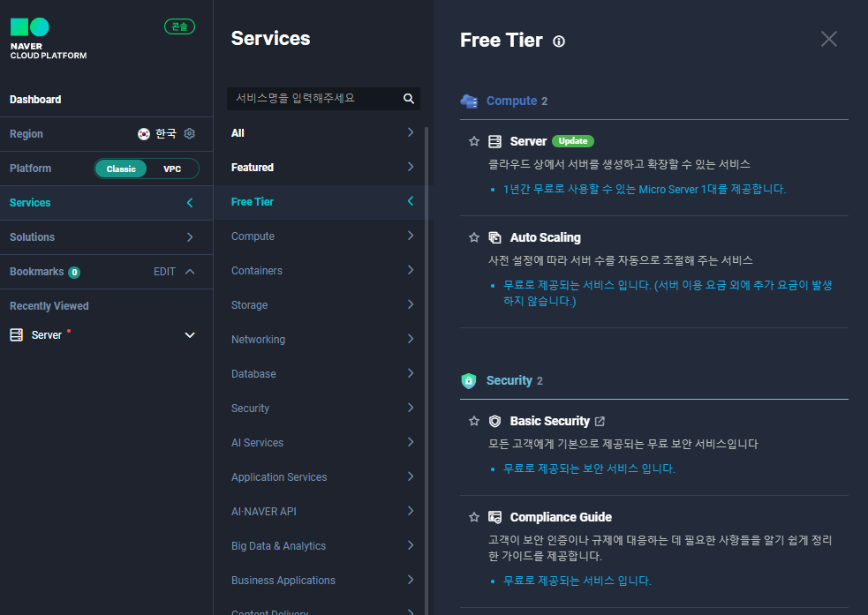Close the Free Tier panel
The width and height of the screenshot is (868, 615).
coord(828,39)
